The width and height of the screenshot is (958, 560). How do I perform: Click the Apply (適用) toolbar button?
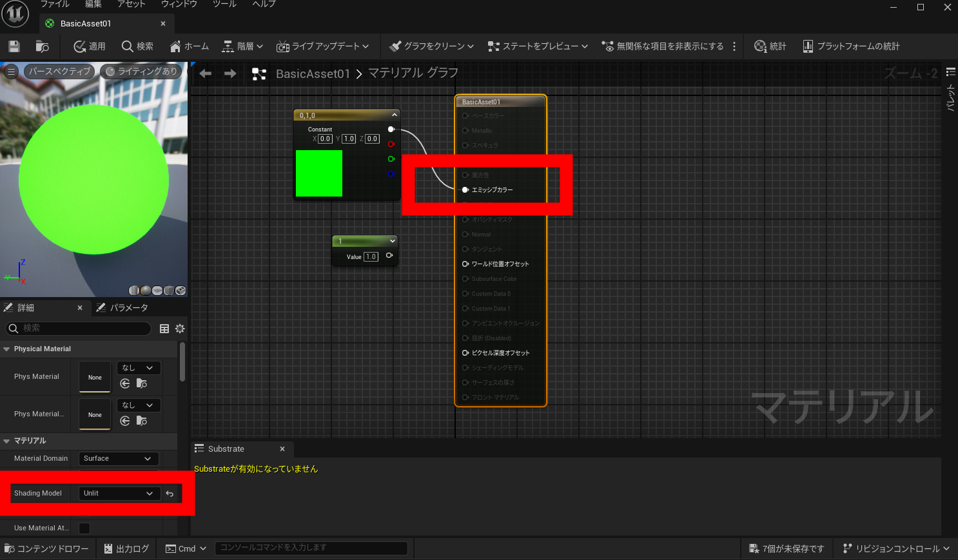90,46
